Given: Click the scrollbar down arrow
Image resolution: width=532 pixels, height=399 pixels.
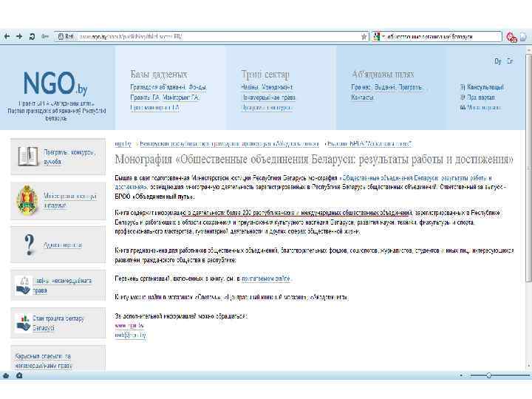Looking at the screenshot, I should [528, 366].
